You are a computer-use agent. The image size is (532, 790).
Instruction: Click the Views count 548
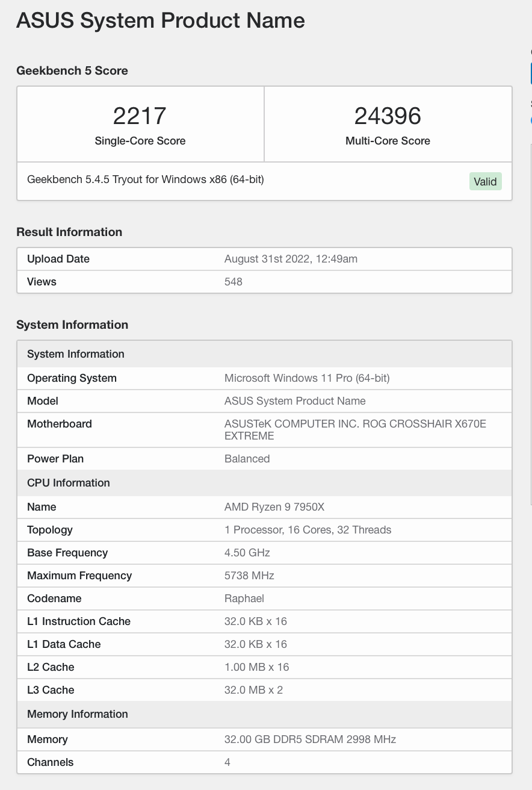234,282
